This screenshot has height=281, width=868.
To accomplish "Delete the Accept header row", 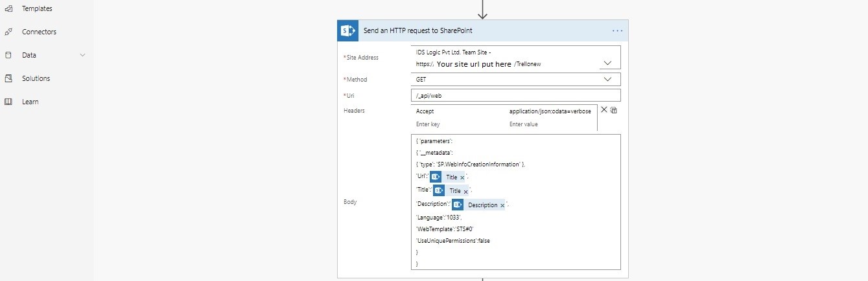I will pyautogui.click(x=604, y=110).
